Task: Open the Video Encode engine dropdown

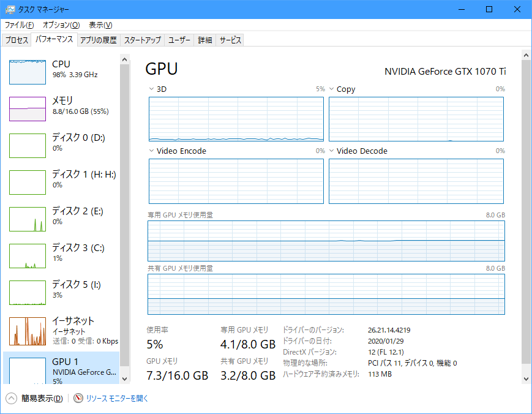Action: click(x=151, y=151)
